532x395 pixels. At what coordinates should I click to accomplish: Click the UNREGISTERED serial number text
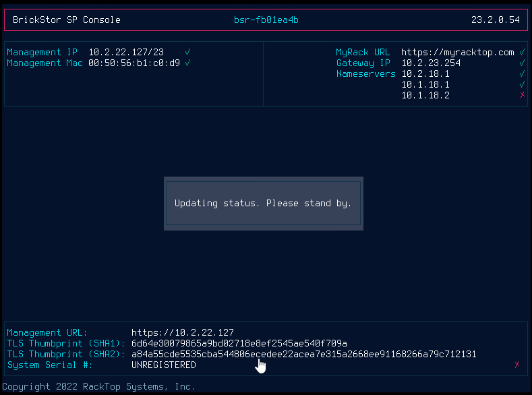[x=163, y=365]
